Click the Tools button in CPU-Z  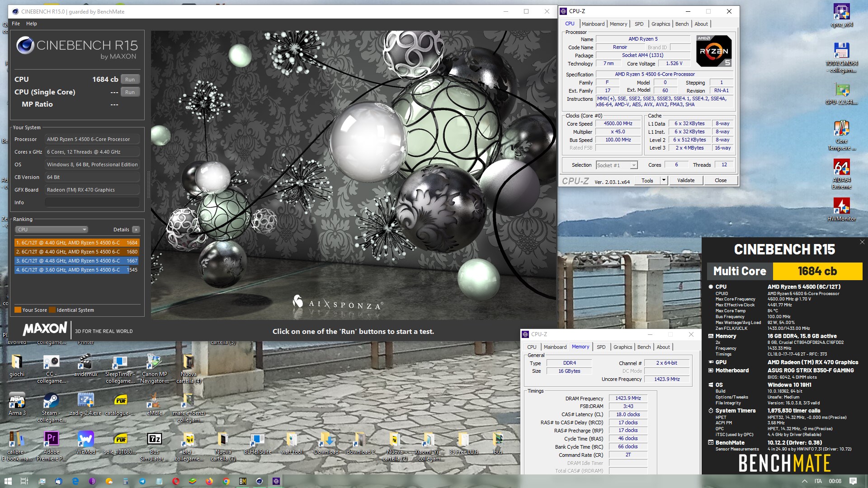[x=647, y=180]
